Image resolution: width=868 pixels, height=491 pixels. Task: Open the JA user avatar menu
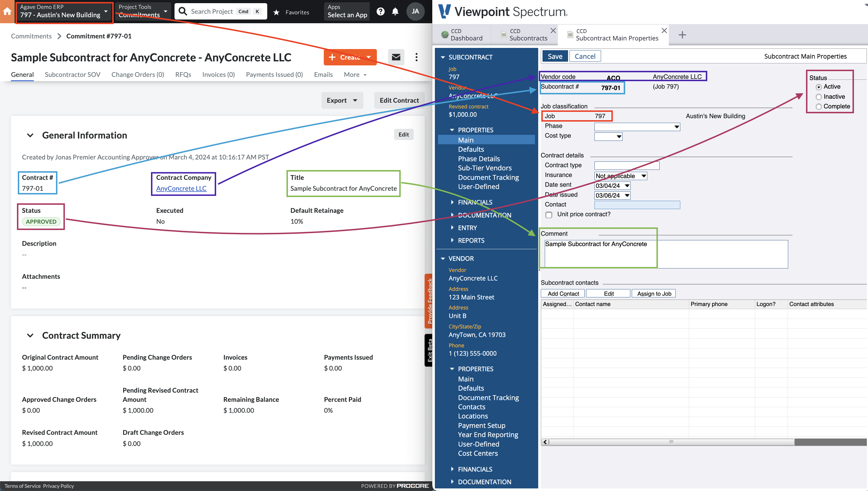tap(415, 11)
